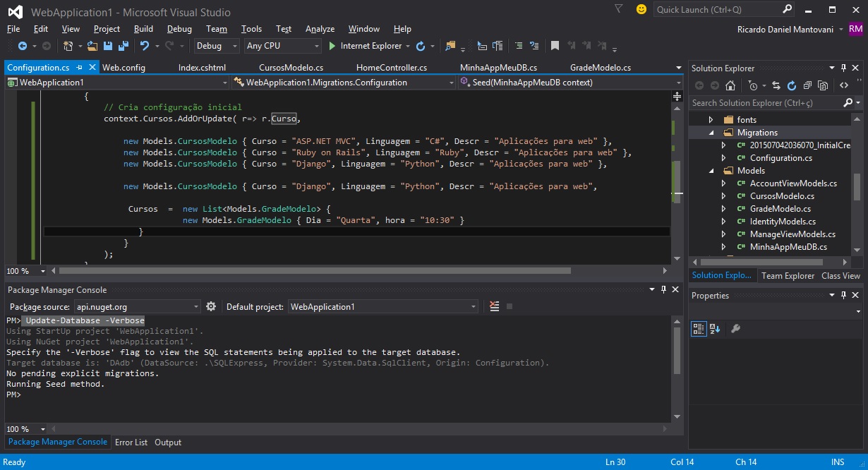The image size is (868, 470).
Task: Open Package Manager settings gear
Action: point(210,306)
